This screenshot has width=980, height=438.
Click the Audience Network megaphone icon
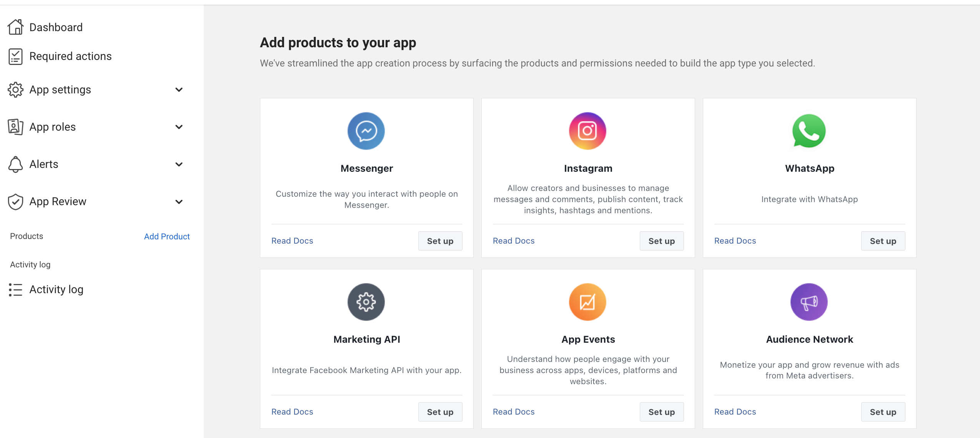pyautogui.click(x=809, y=302)
